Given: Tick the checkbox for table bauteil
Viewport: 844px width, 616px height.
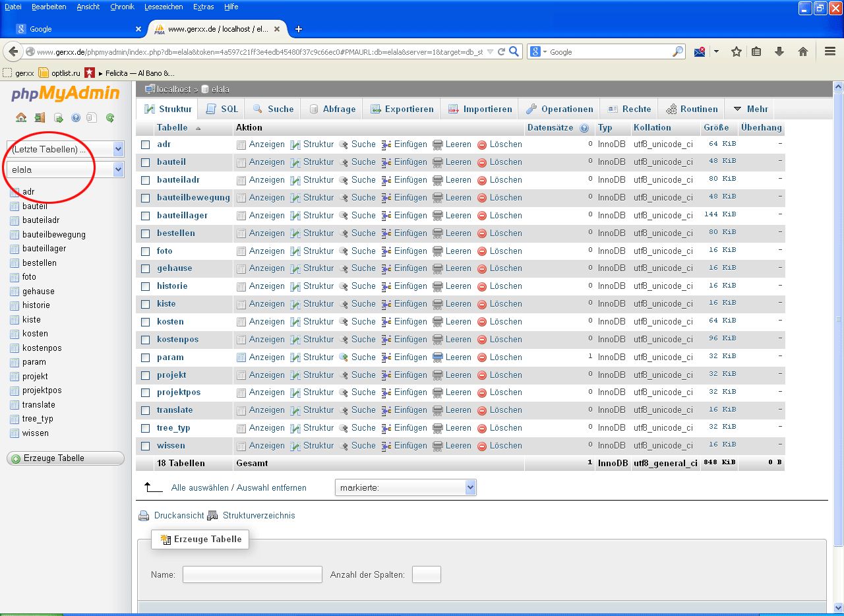Looking at the screenshot, I should (146, 162).
